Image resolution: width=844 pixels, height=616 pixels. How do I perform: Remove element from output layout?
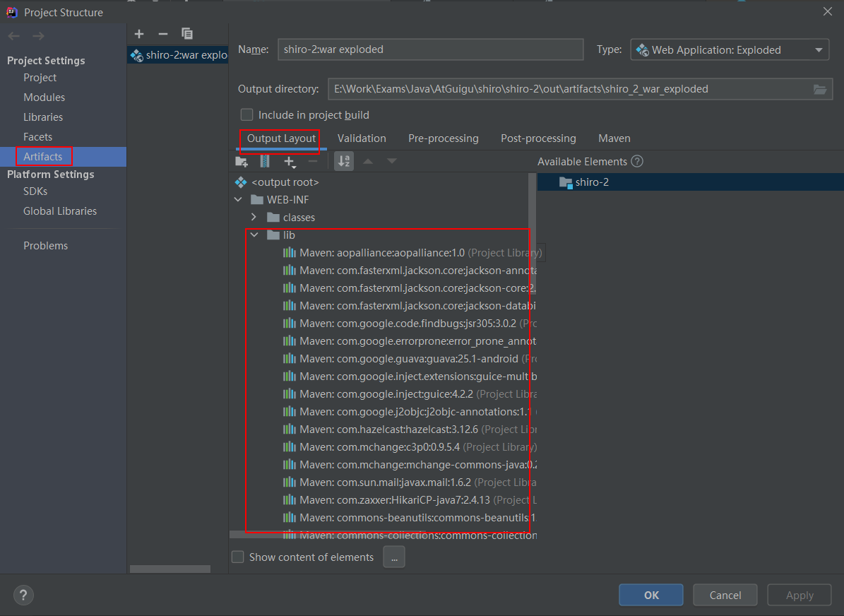[313, 162]
